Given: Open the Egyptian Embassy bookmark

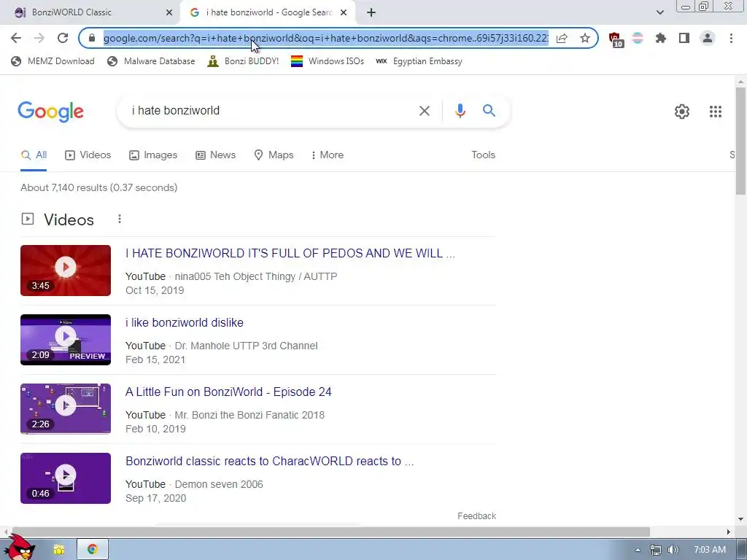Looking at the screenshot, I should pos(419,61).
